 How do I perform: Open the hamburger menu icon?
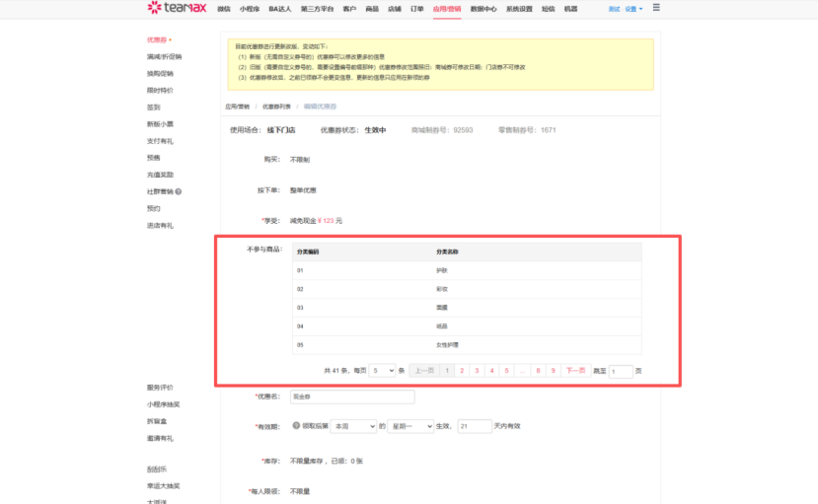point(656,7)
